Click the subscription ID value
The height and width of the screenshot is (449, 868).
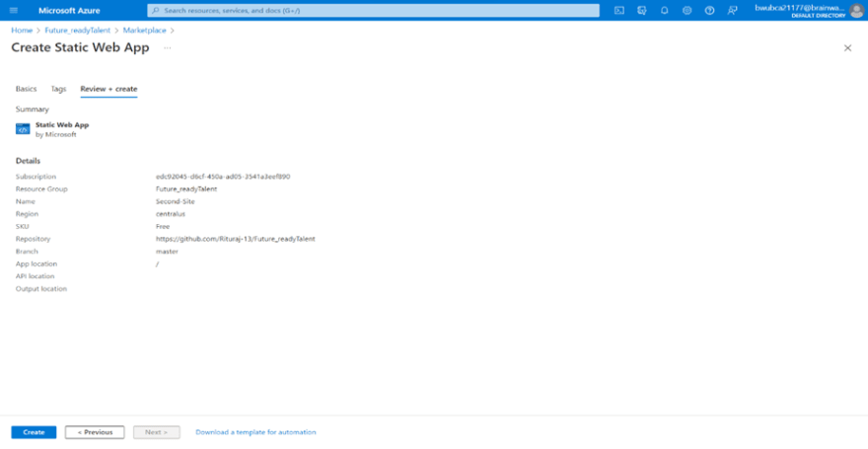(223, 177)
